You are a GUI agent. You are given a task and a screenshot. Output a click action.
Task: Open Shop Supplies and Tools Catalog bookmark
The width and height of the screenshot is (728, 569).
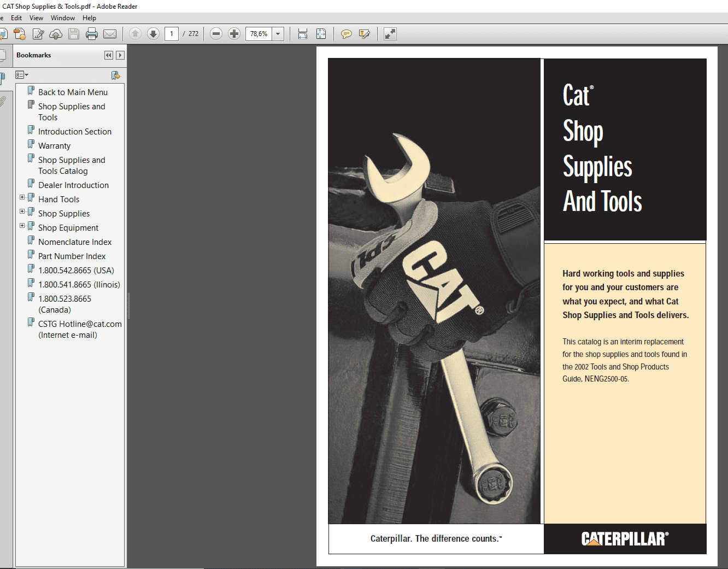coord(72,166)
